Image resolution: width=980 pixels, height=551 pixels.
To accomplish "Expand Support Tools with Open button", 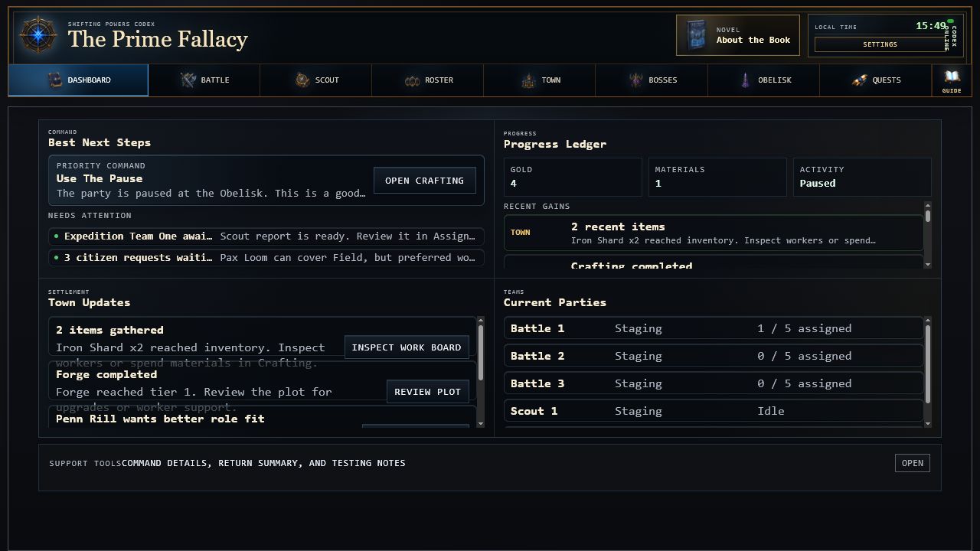I will (912, 463).
